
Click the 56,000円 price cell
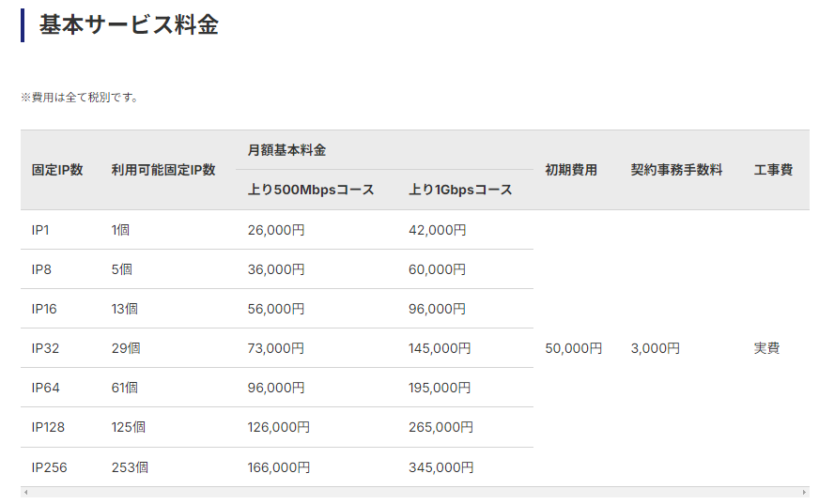(x=276, y=309)
